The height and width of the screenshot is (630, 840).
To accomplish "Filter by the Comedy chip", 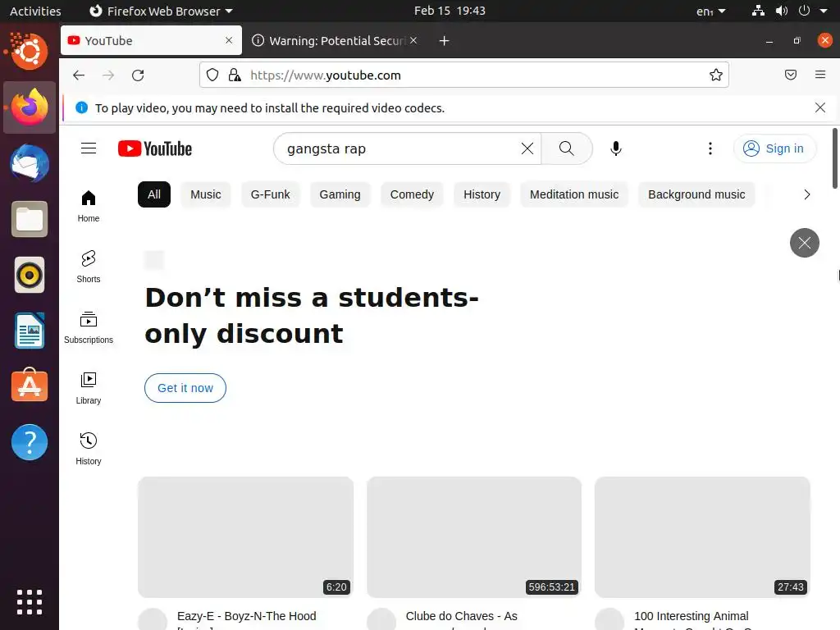I will [x=412, y=194].
